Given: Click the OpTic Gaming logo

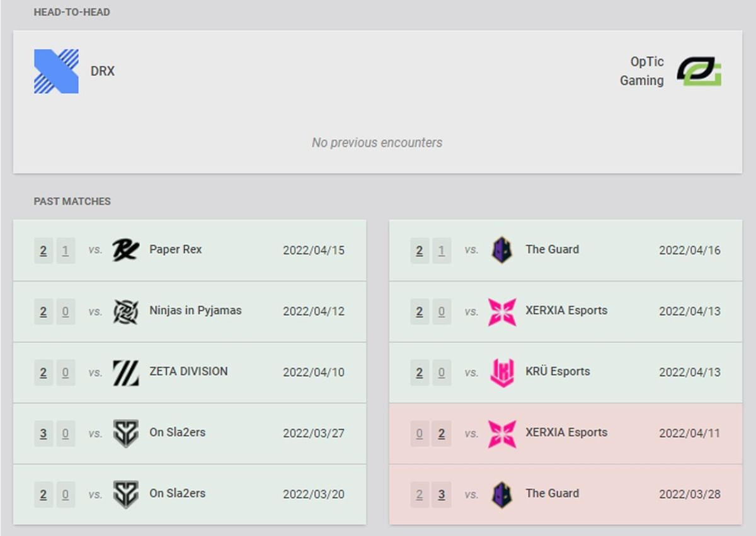Looking at the screenshot, I should pos(699,71).
